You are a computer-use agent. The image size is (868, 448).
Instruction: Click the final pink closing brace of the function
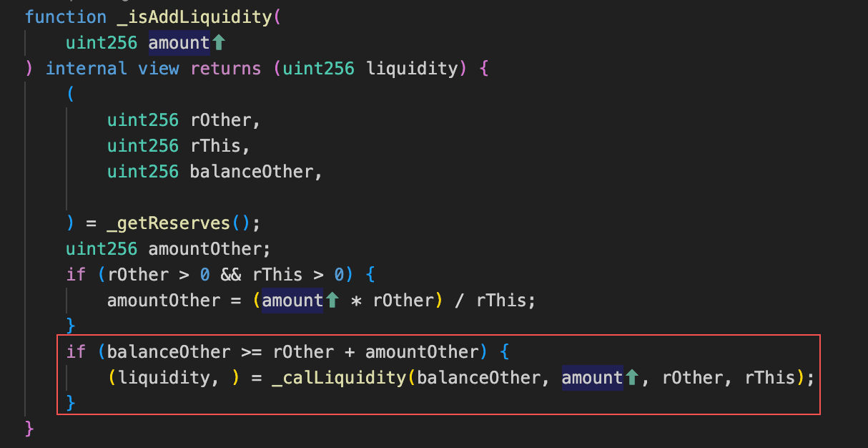(29, 429)
